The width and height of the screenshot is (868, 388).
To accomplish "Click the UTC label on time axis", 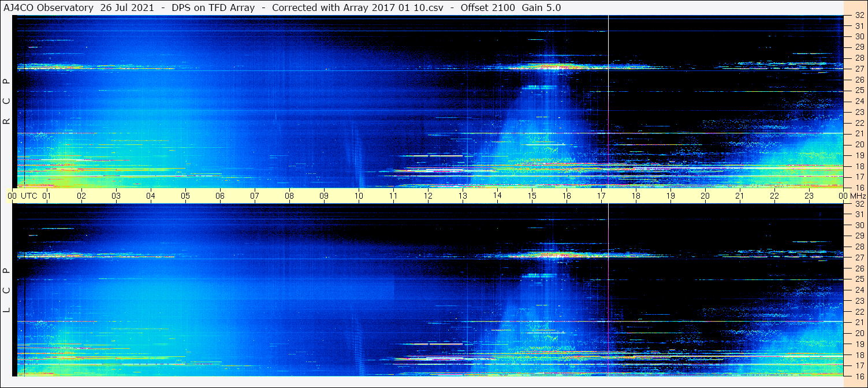I will click(29, 196).
